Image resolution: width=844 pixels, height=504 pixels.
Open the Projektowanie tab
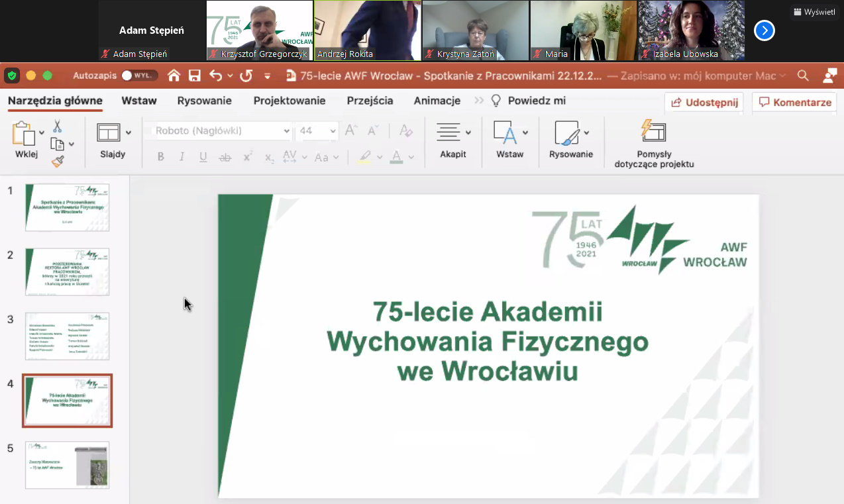click(x=290, y=101)
